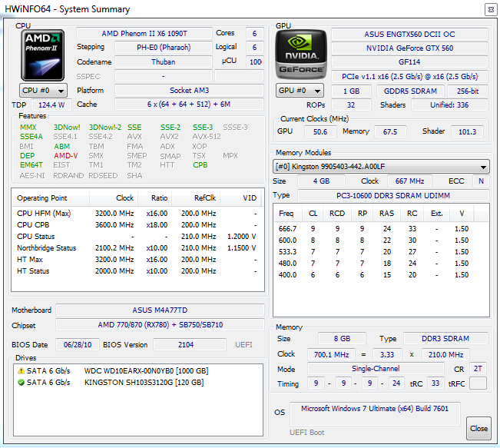Click the GDDR5 SDRAM memory type field
This screenshot has height=448, width=500.
click(x=410, y=91)
